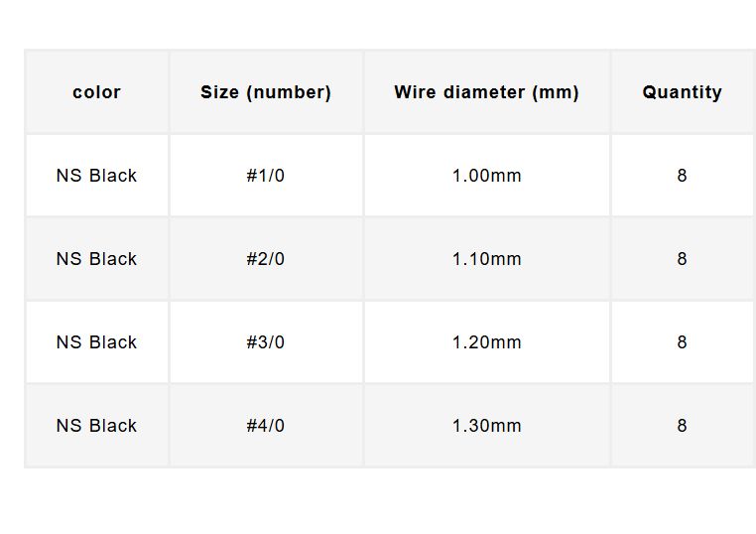Select quantity 8 in the 1.30mm row

(682, 426)
